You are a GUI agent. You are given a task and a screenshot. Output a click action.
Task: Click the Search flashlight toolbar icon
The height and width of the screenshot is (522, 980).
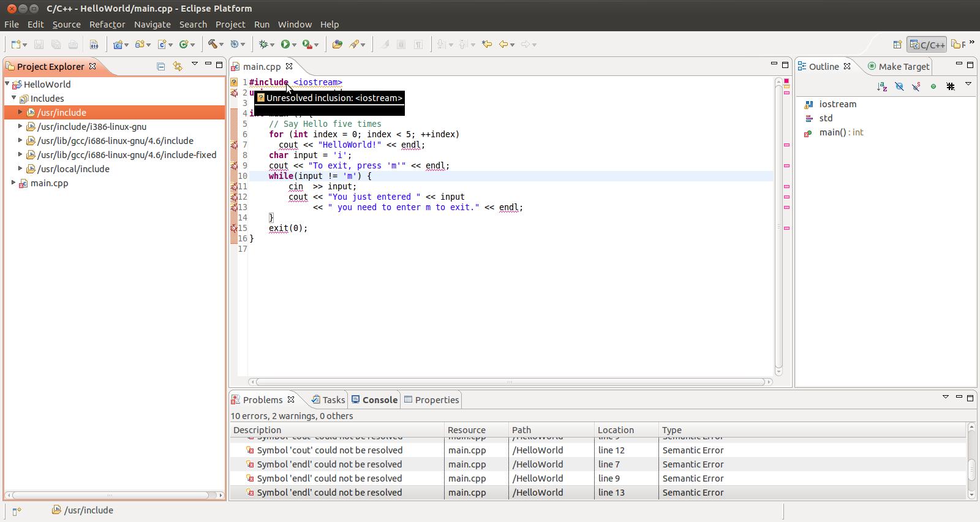(x=354, y=44)
